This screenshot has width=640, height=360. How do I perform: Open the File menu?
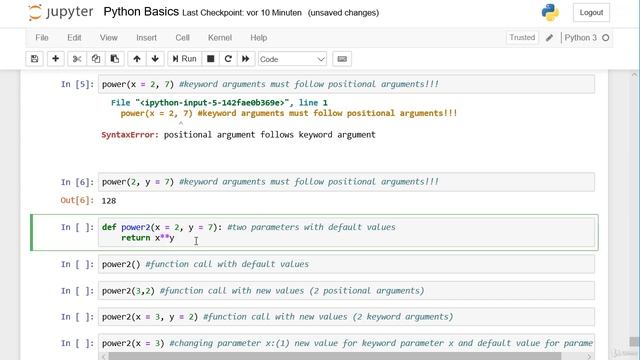[42, 38]
